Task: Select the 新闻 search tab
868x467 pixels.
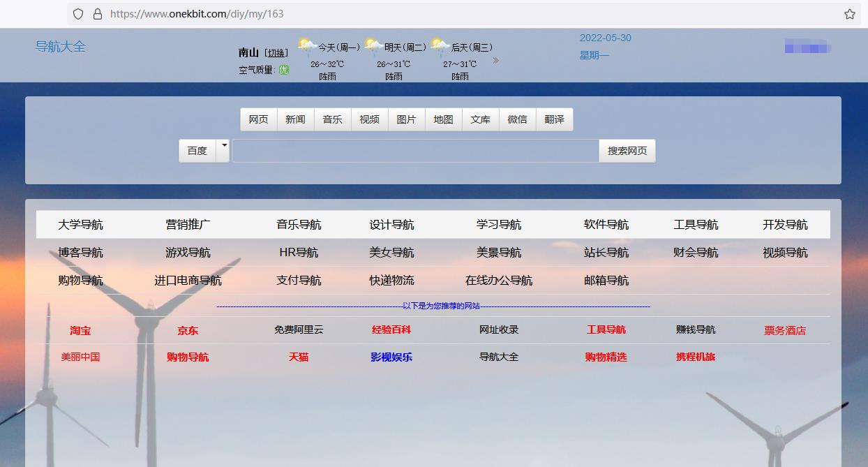Action: [x=296, y=119]
